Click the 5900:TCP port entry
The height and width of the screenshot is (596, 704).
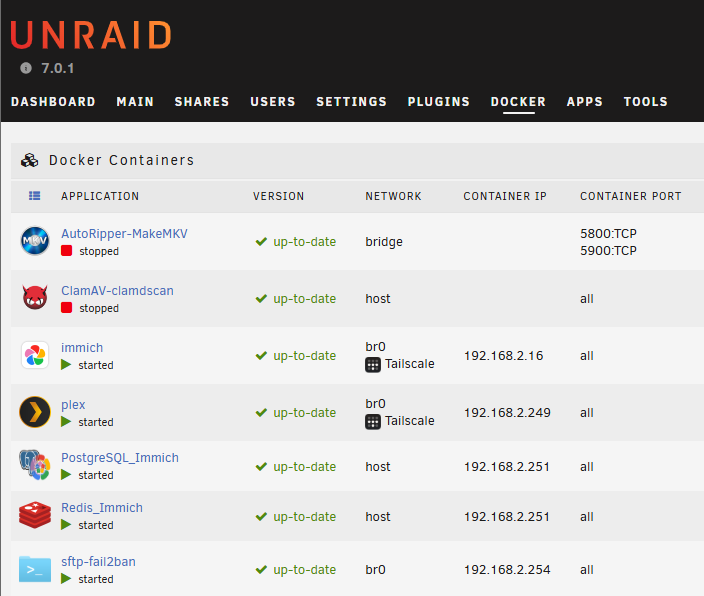(x=608, y=250)
